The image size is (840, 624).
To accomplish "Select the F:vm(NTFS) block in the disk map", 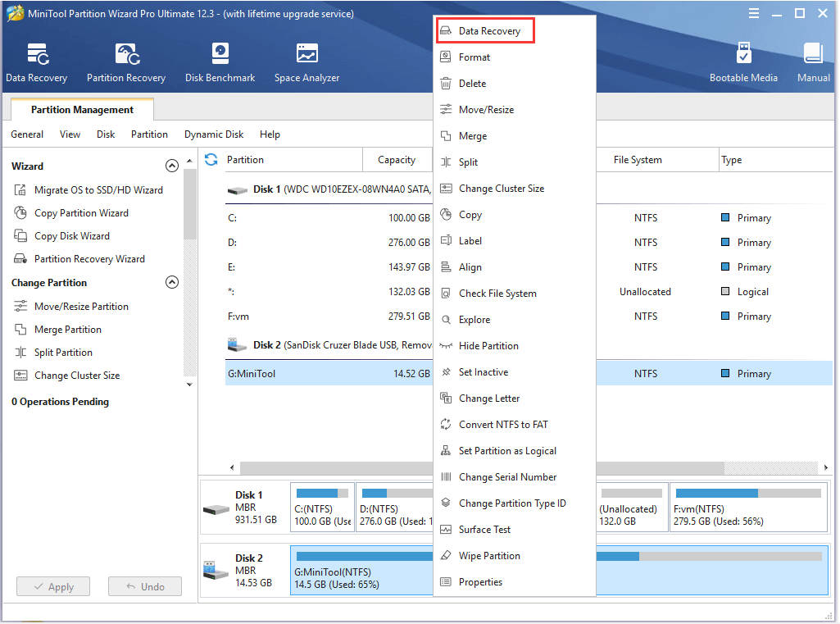I will [x=748, y=507].
